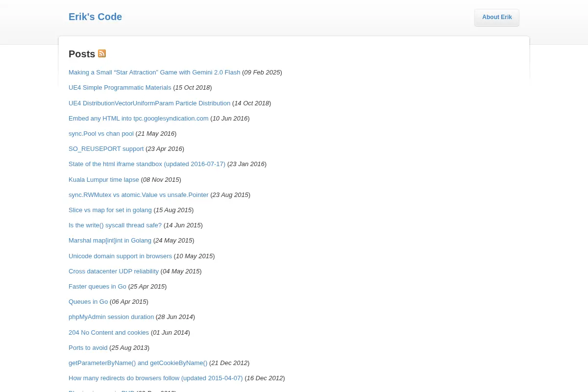Open Queues in Go post from 06 Apr 2015
The image size is (588, 392).
pos(88,301)
